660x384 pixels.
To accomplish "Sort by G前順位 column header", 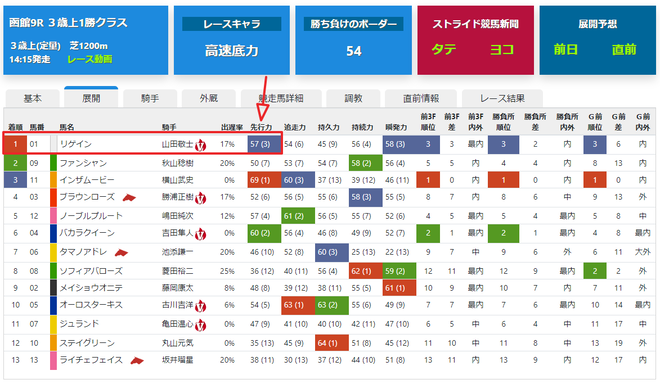I will 595,121.
